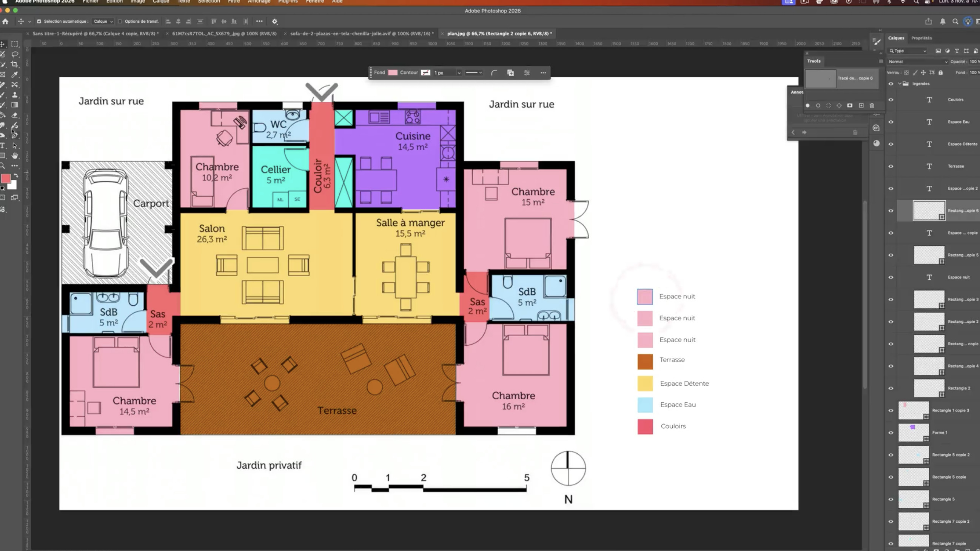Switch to Sans titre-1-Récupéré document tab

95,34
